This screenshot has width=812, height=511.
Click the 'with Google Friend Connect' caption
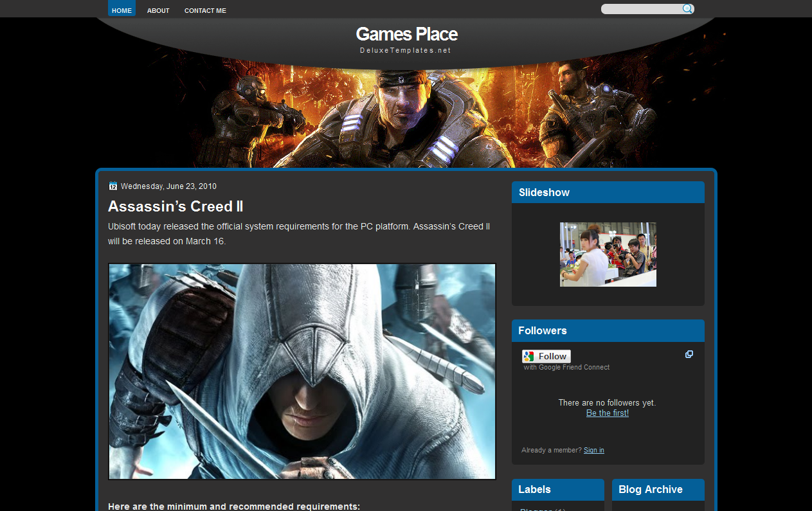point(566,367)
